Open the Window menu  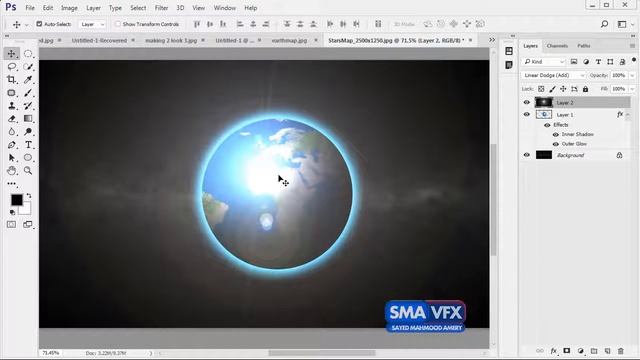pyautogui.click(x=224, y=8)
